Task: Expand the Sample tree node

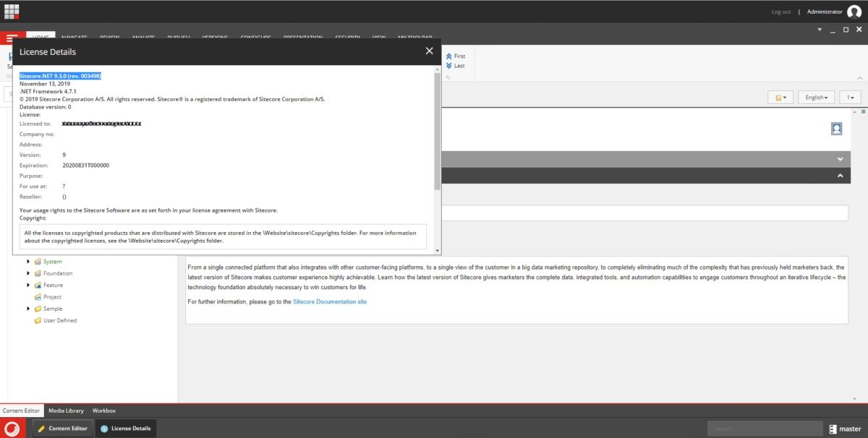Action: [x=28, y=309]
